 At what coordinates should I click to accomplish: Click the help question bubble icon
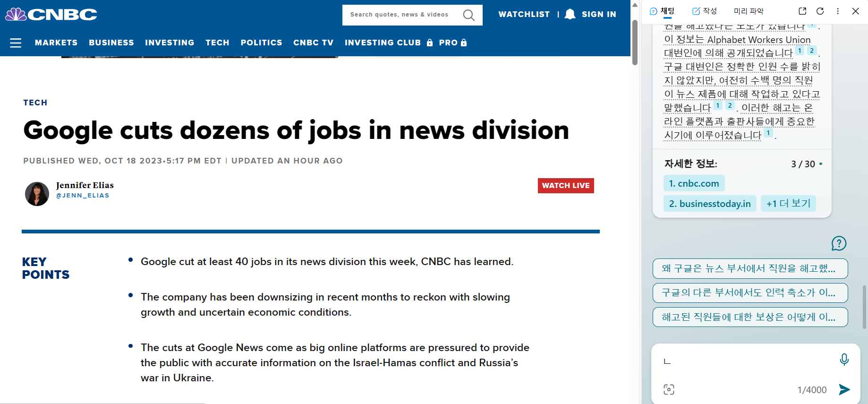[839, 244]
